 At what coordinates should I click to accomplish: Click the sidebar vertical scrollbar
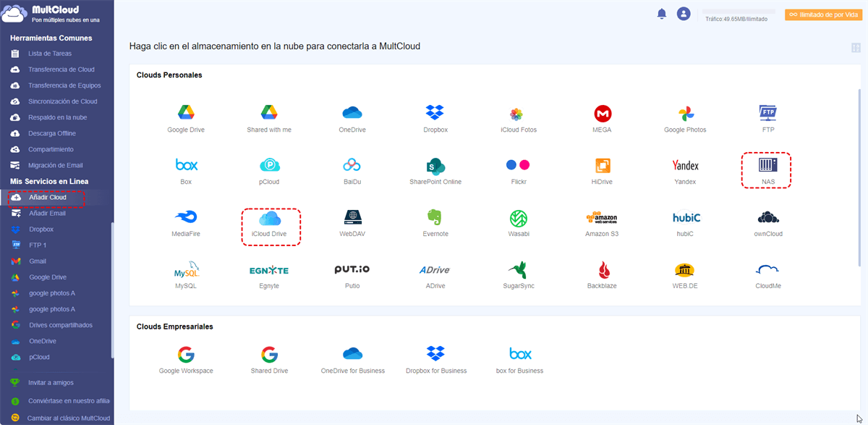[112, 290]
